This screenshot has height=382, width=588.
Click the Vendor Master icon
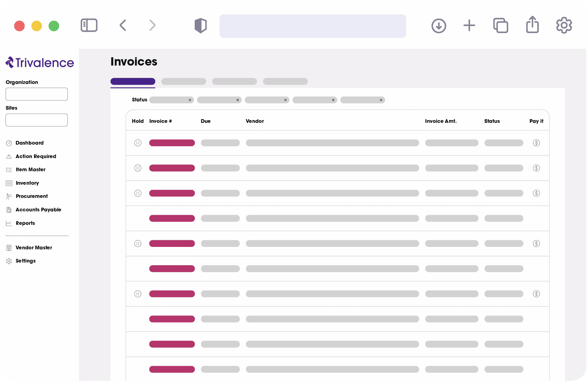click(9, 248)
